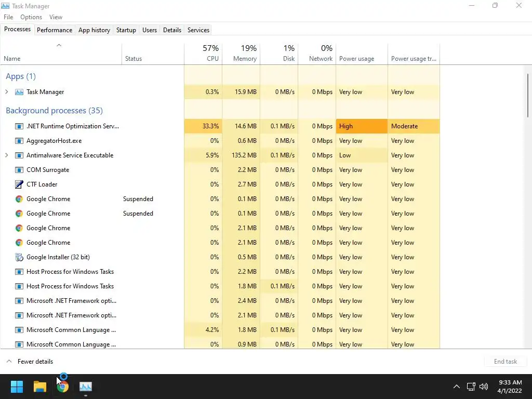Select the COM Surrogate process name
This screenshot has height=399, width=532.
point(48,170)
